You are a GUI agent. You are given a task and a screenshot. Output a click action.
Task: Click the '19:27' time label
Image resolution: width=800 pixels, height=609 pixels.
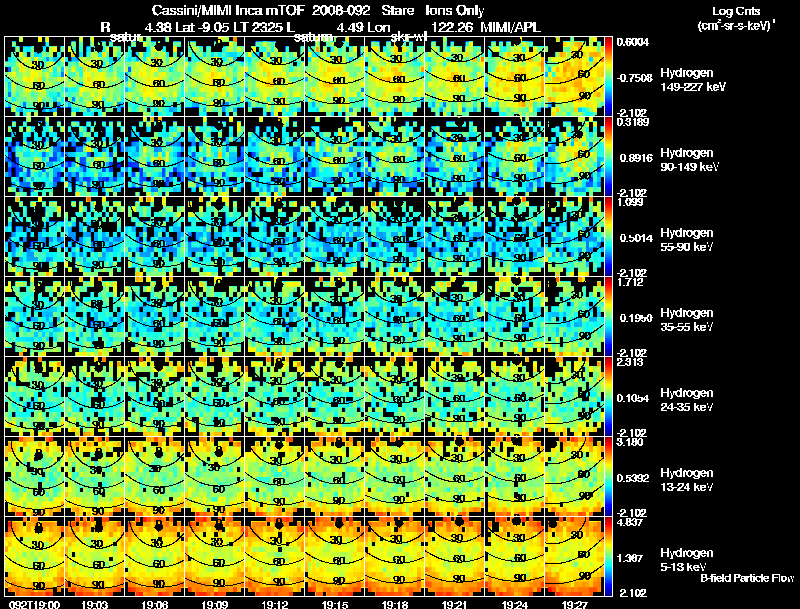click(575, 604)
